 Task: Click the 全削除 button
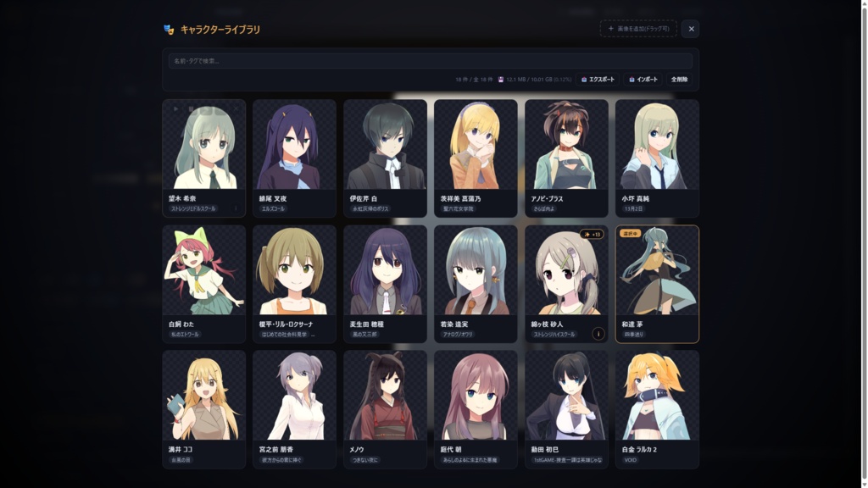point(679,80)
